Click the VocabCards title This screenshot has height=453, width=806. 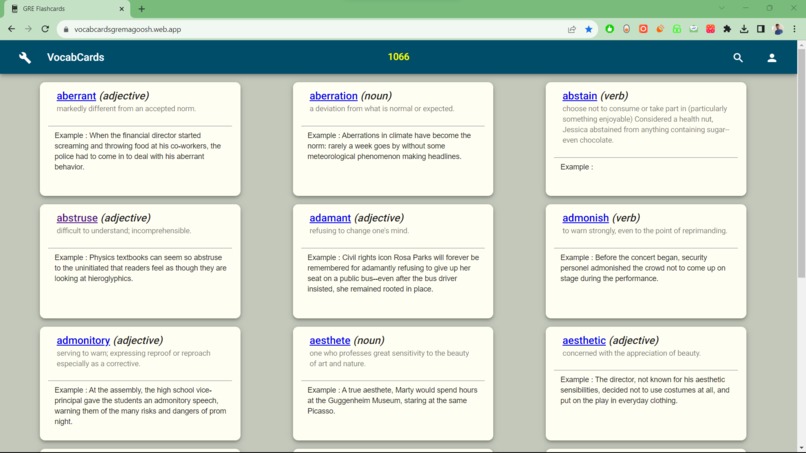(x=76, y=57)
